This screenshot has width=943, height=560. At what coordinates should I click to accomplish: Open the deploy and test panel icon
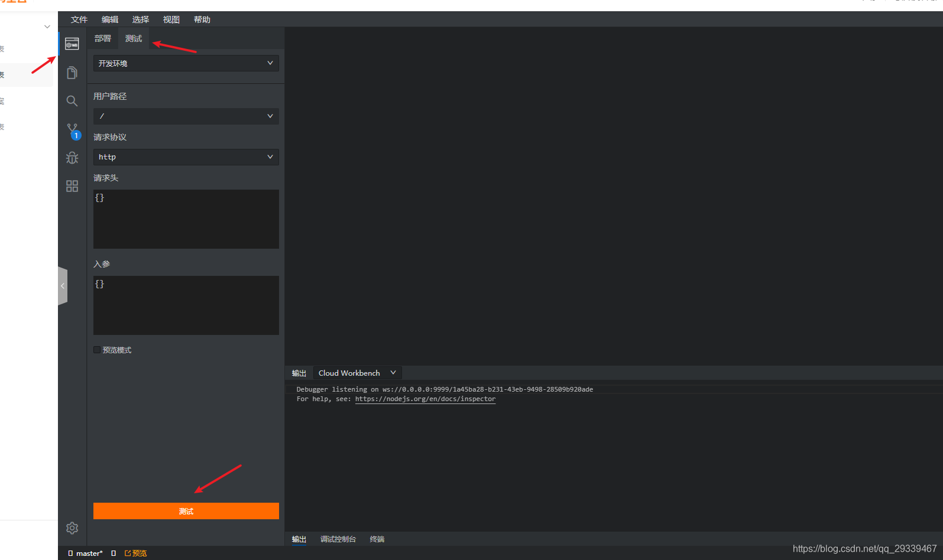[x=72, y=44]
